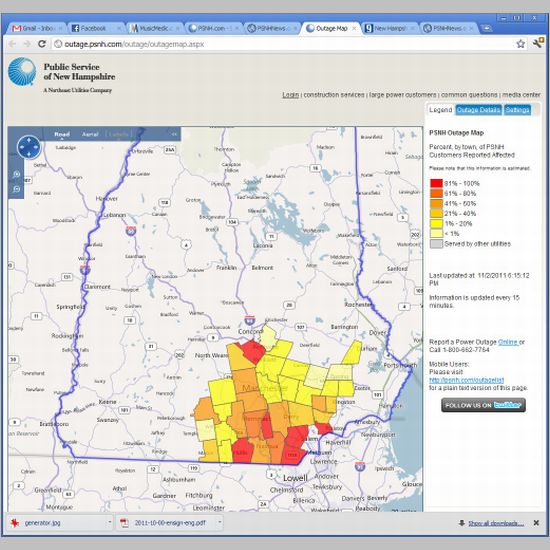Open the 2011-10-00-ensign-eng.pdf download item
Screen dimensions: 550x550
(x=170, y=523)
